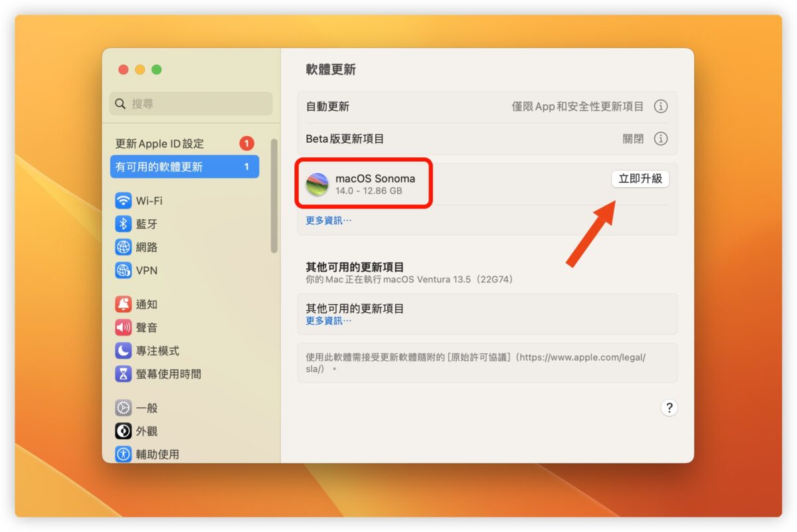Open the help question mark button
Viewport: 797px width, 532px height.
(x=669, y=408)
